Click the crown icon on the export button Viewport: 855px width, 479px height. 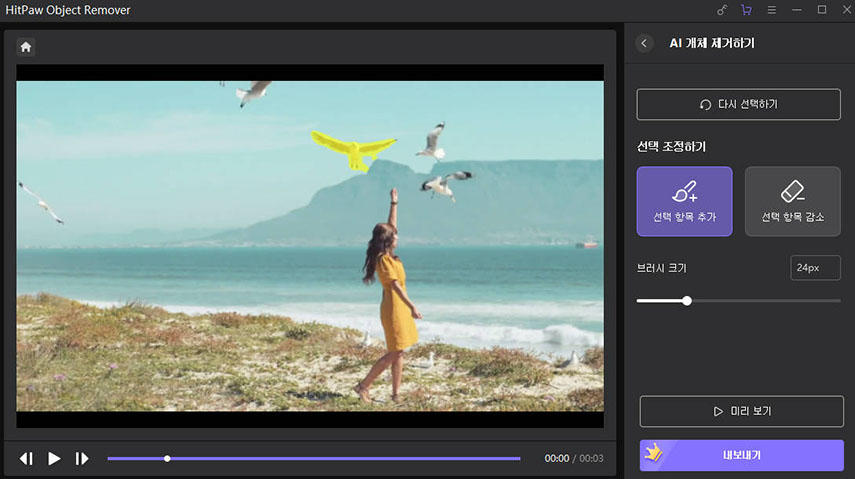[654, 451]
